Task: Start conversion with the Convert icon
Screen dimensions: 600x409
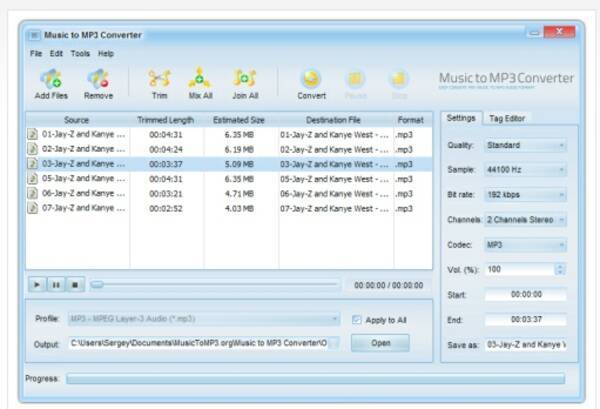Action: pos(311,79)
